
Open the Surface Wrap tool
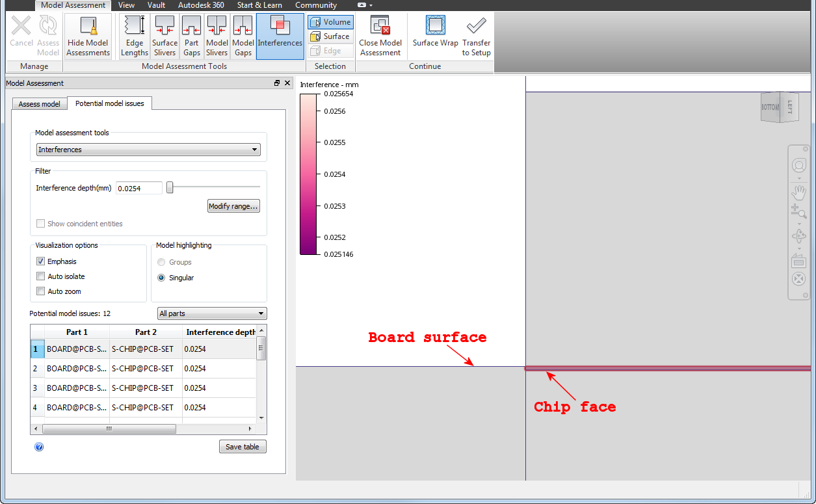point(436,31)
